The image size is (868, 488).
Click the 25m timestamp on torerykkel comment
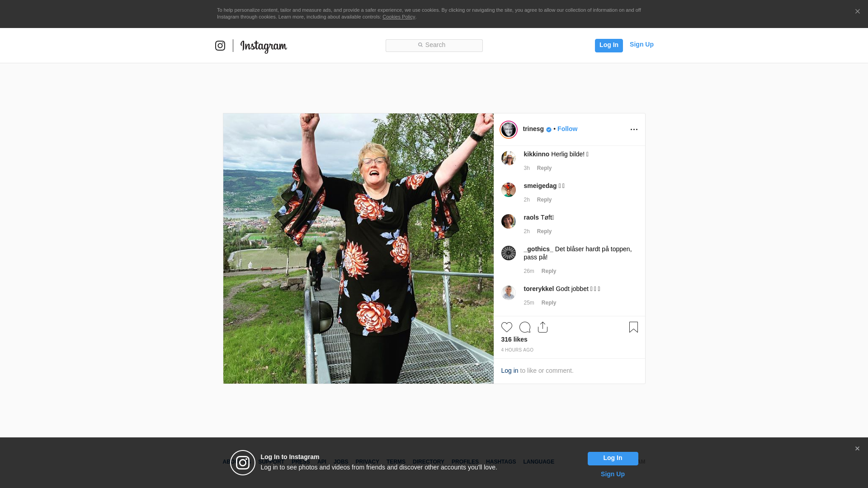click(529, 303)
